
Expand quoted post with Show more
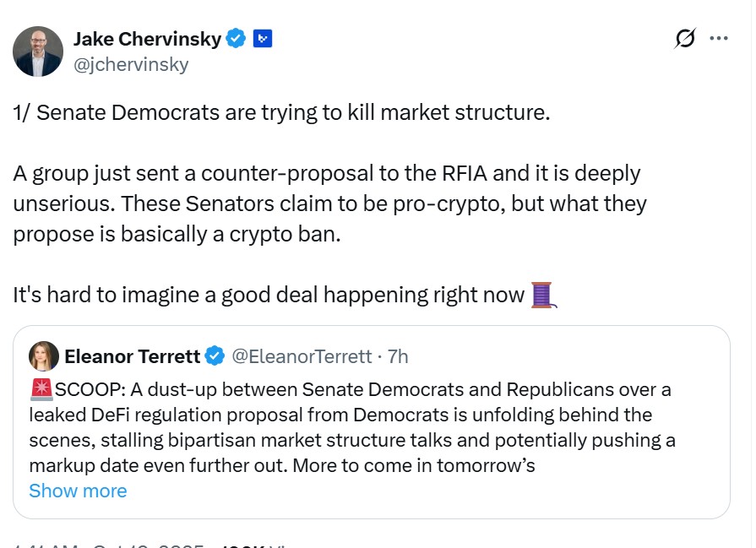point(78,491)
